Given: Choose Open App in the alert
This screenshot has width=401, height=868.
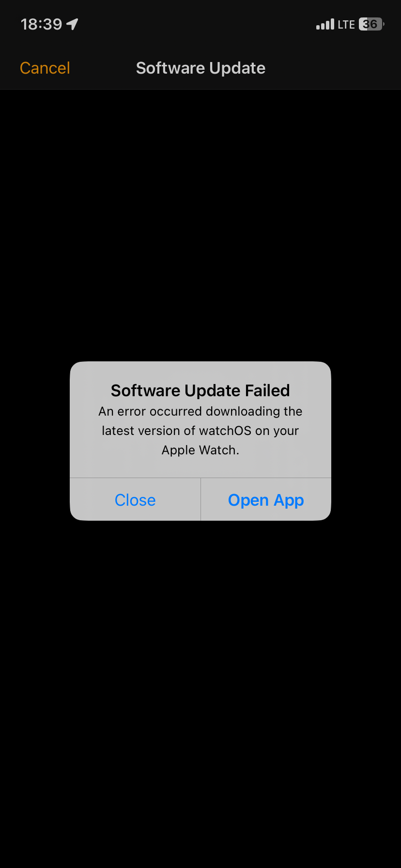Looking at the screenshot, I should (x=266, y=500).
